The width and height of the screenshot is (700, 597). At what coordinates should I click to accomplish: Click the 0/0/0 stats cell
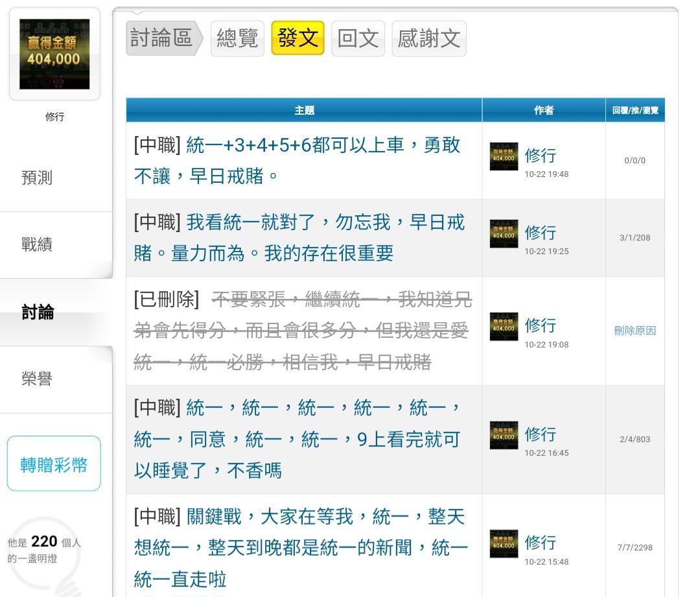635,160
